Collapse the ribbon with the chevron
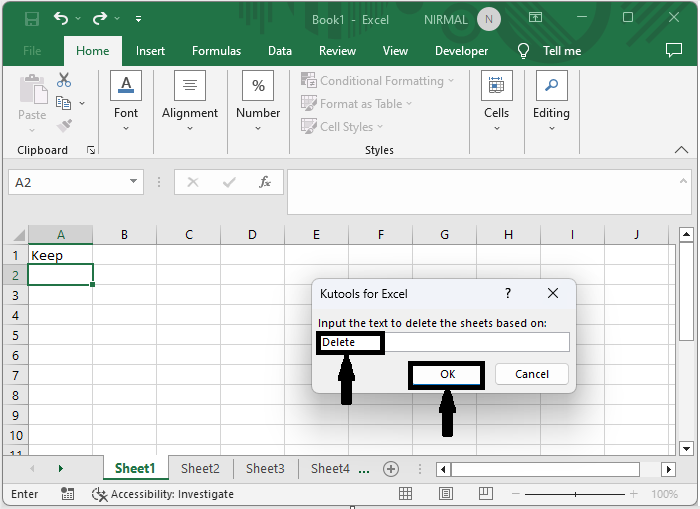The height and width of the screenshot is (509, 700). [681, 150]
